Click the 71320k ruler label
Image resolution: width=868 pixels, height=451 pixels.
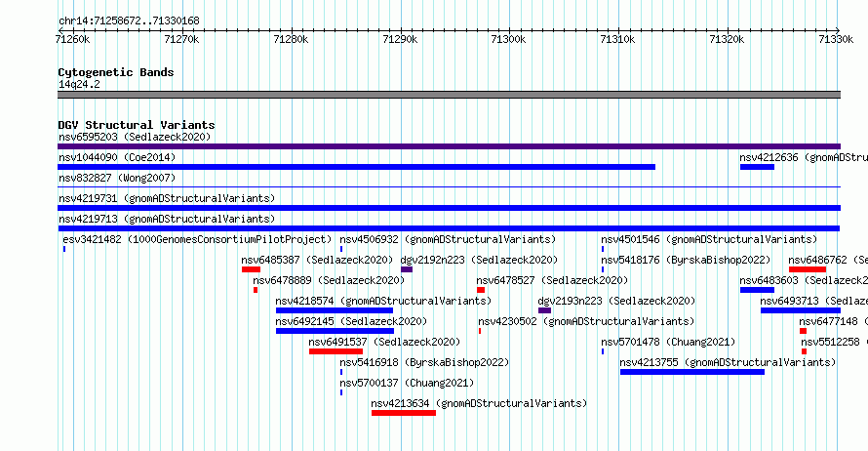point(727,39)
